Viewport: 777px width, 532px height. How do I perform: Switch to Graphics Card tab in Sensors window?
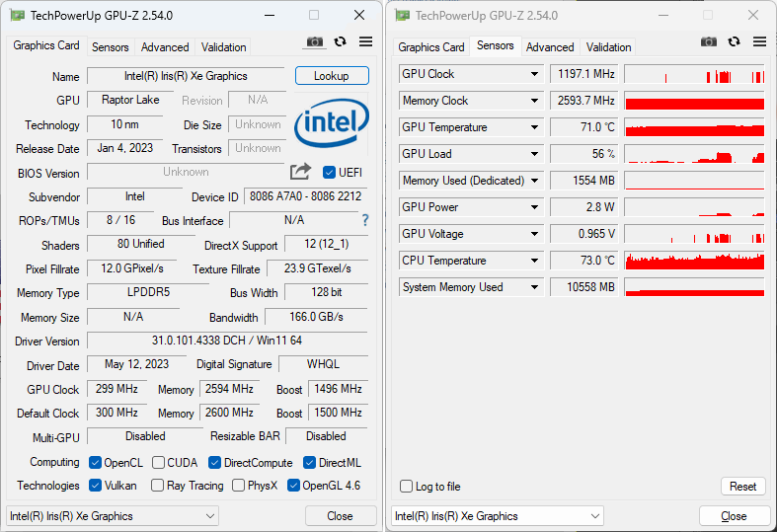click(431, 47)
